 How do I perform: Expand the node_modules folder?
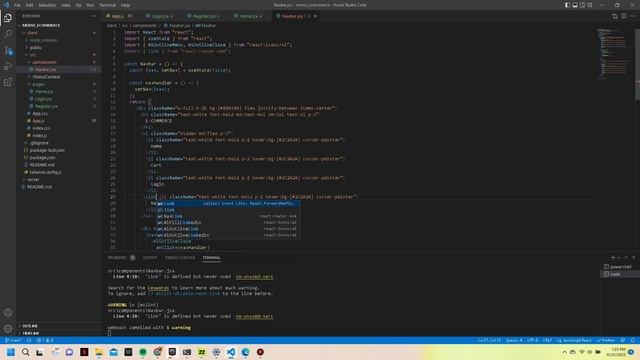(x=44, y=40)
